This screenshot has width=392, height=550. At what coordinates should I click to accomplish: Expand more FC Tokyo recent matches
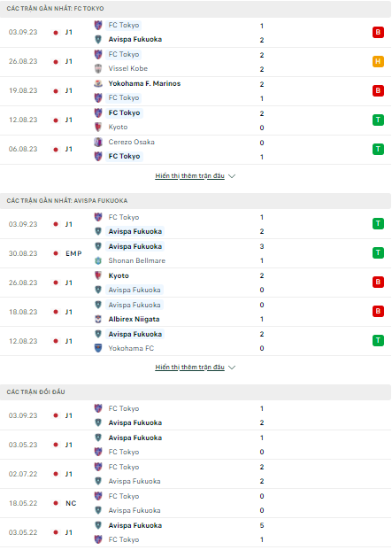[x=190, y=175]
